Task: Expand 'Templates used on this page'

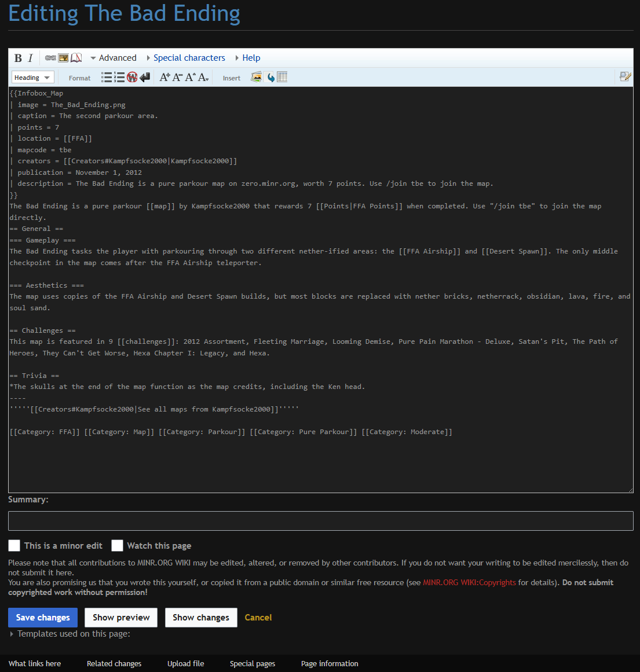Action: pos(74,634)
